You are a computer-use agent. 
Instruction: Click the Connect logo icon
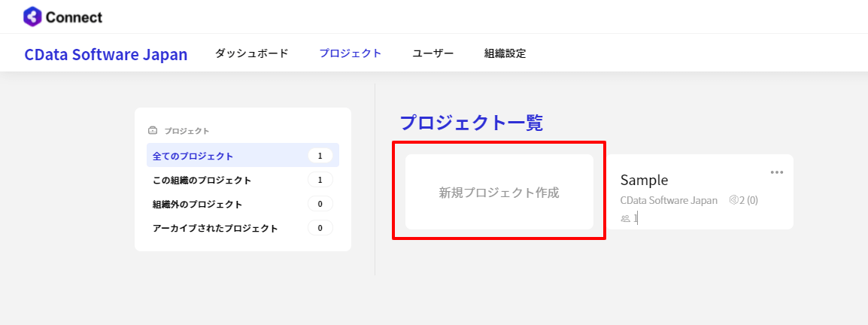pyautogui.click(x=33, y=17)
